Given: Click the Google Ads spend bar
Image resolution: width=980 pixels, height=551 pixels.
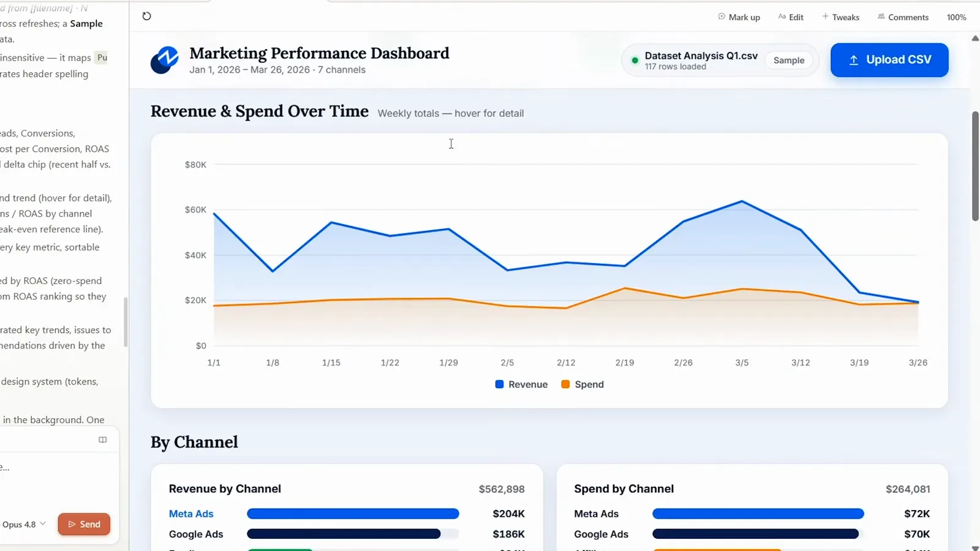Looking at the screenshot, I should (755, 534).
